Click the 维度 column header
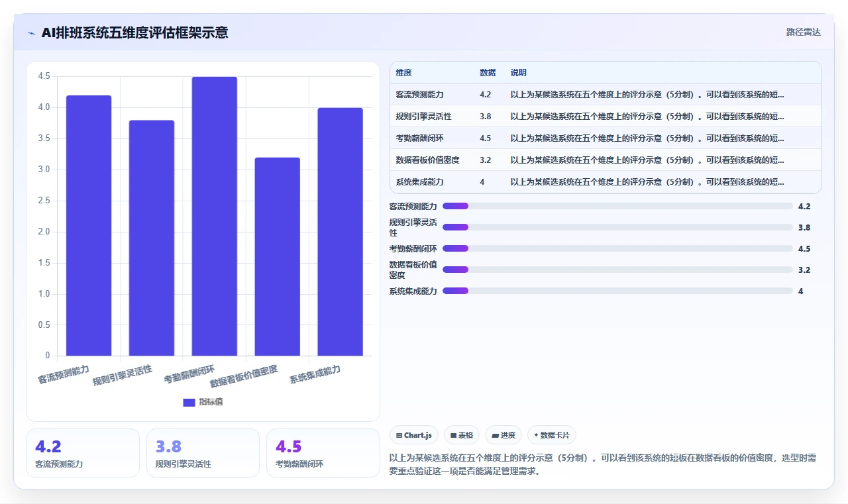Screen dimensions: 848x504 click(x=404, y=73)
